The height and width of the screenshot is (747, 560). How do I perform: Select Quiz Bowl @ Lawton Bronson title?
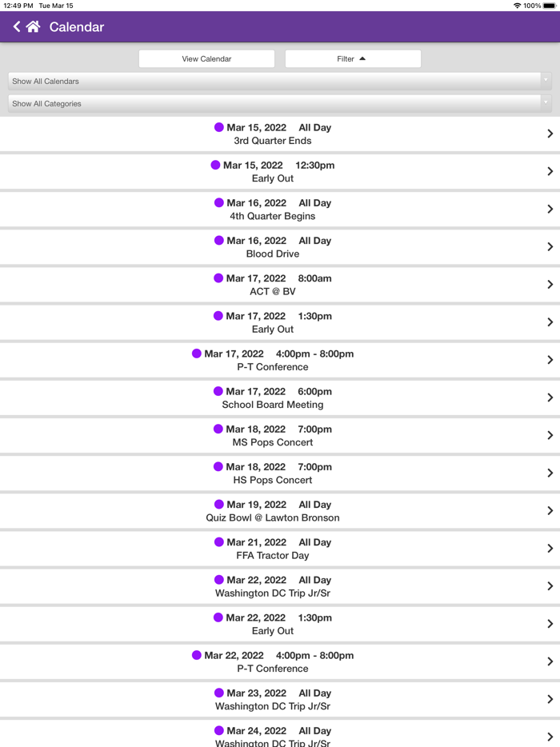[x=273, y=517]
